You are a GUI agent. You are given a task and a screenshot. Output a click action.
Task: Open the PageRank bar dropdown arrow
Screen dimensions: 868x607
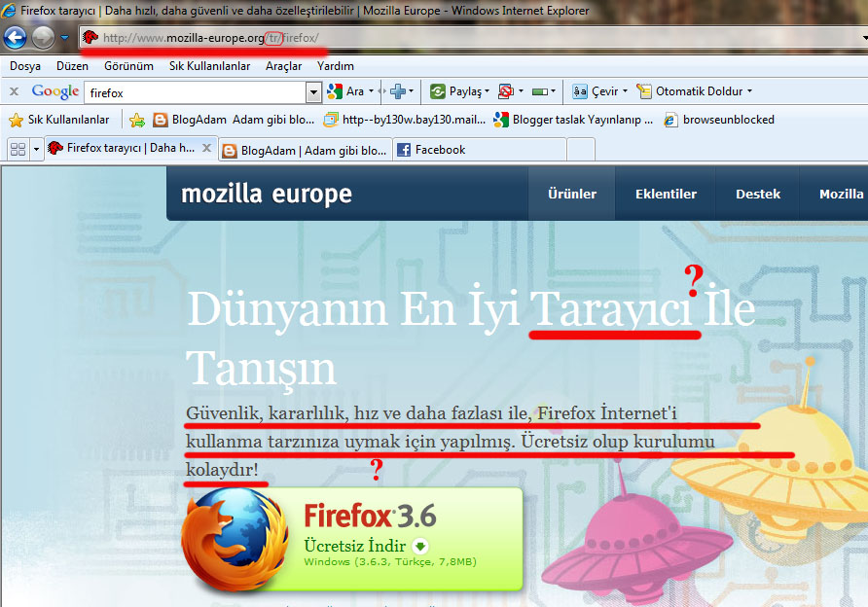[553, 91]
